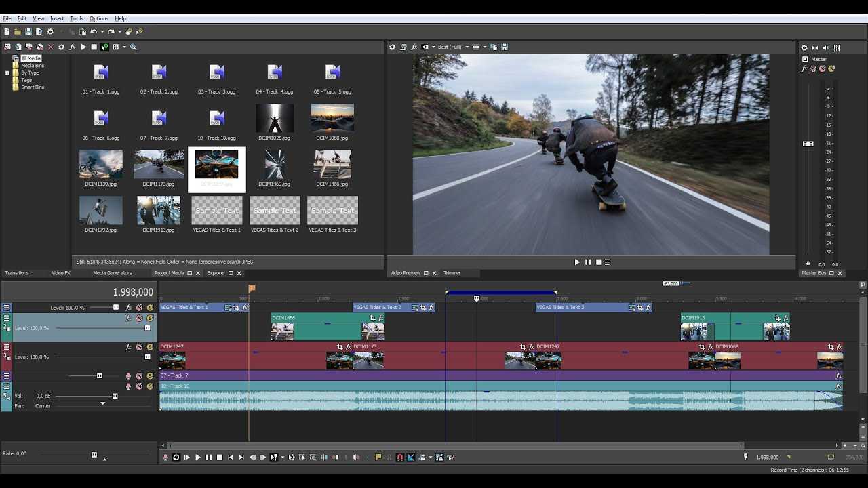
Task: Open Video Output FX in preview toolbar
Action: (x=414, y=47)
